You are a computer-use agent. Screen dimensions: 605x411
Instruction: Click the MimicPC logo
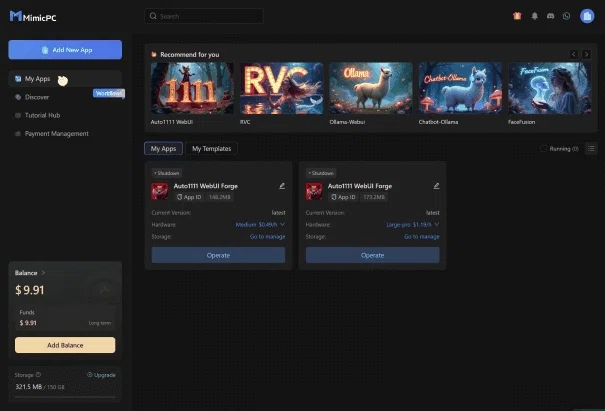[33, 17]
